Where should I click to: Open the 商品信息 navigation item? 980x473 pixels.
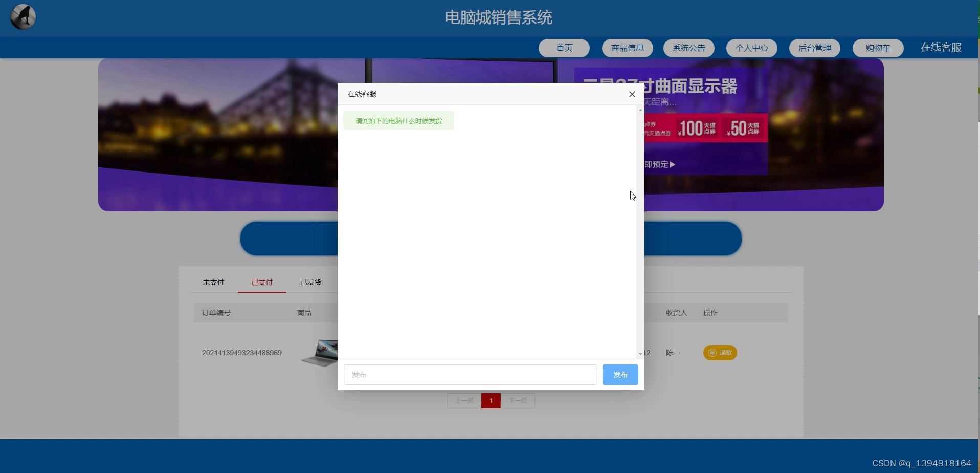coord(628,48)
